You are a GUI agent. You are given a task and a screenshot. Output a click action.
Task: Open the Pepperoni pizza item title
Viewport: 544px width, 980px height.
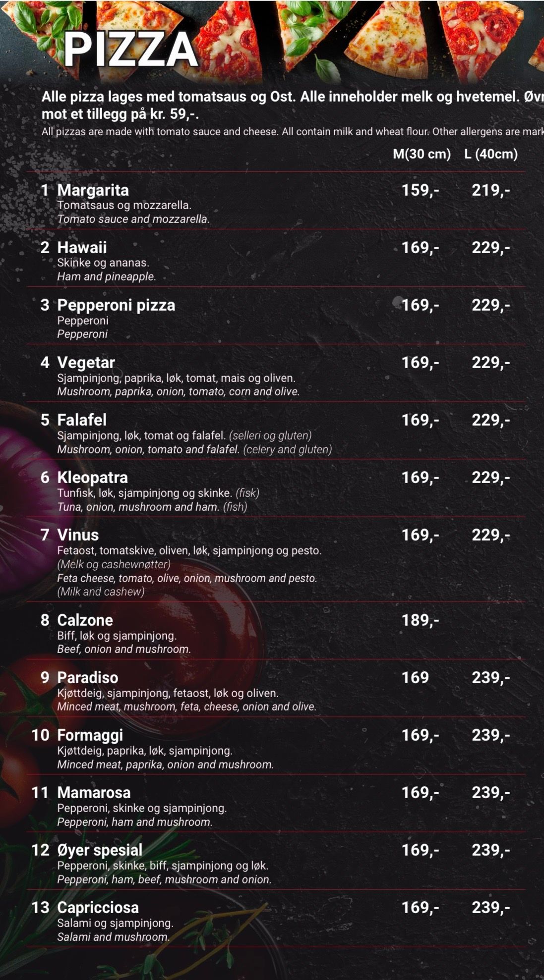(x=116, y=305)
